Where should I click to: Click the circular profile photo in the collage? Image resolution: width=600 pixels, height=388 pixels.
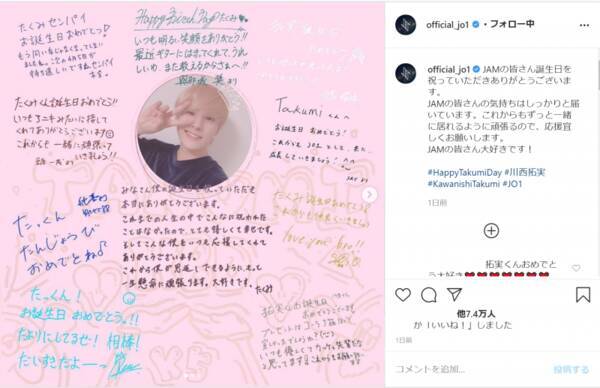[x=194, y=132]
